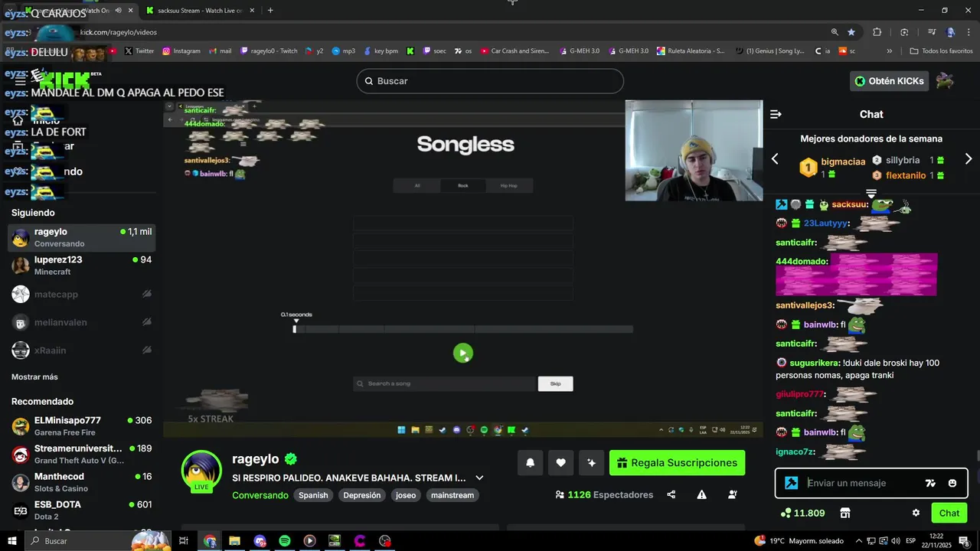Open the Twitter bookmark
The height and width of the screenshot is (551, 980).
(x=139, y=51)
